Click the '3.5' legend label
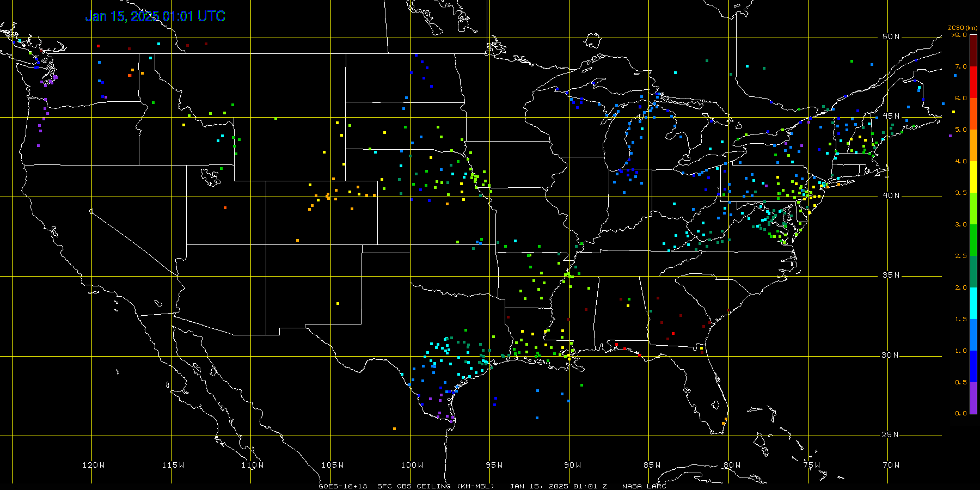Viewport: 980px width, 490px height. (x=961, y=193)
